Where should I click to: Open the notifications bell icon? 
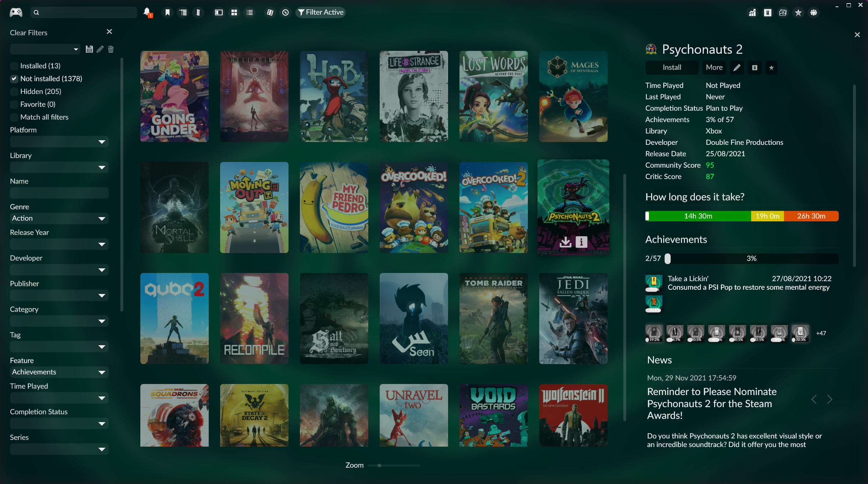(x=147, y=12)
